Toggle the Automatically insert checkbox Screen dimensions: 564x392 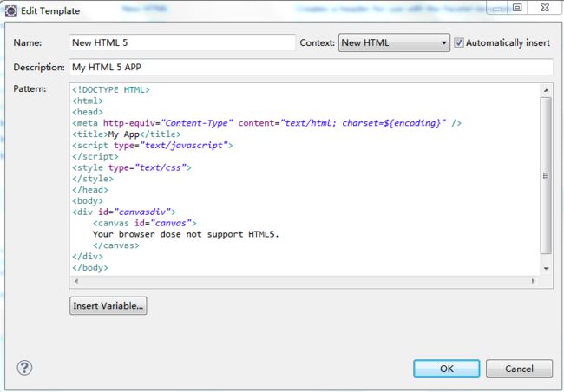tap(459, 42)
